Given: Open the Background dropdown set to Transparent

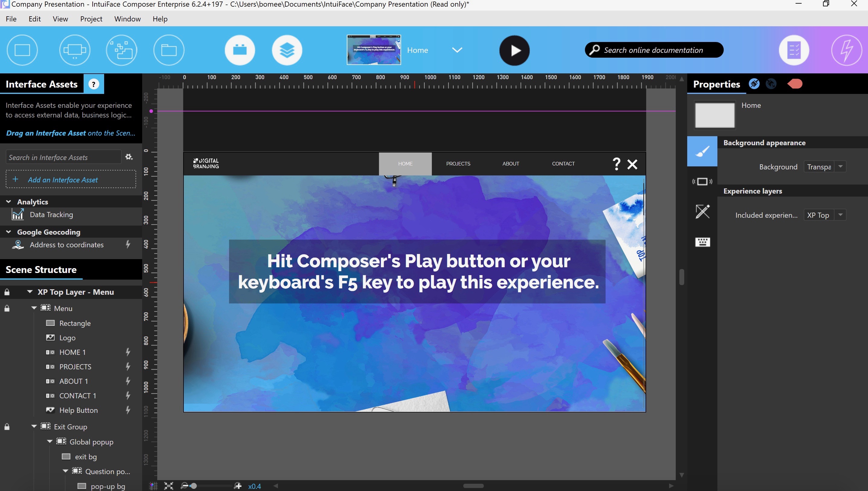Looking at the screenshot, I should pyautogui.click(x=840, y=167).
